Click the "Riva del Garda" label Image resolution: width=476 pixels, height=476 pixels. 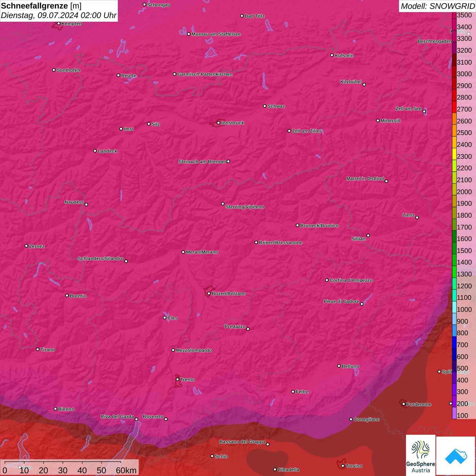117,417
